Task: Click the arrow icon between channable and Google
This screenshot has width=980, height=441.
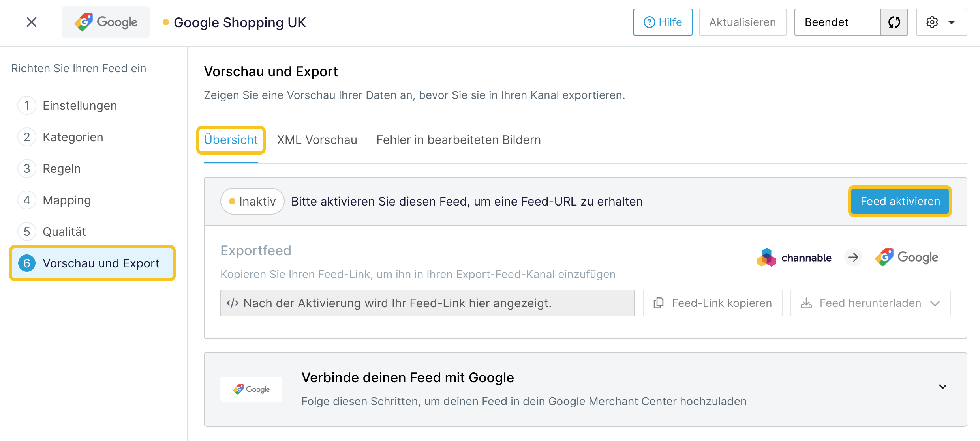Action: coord(853,258)
